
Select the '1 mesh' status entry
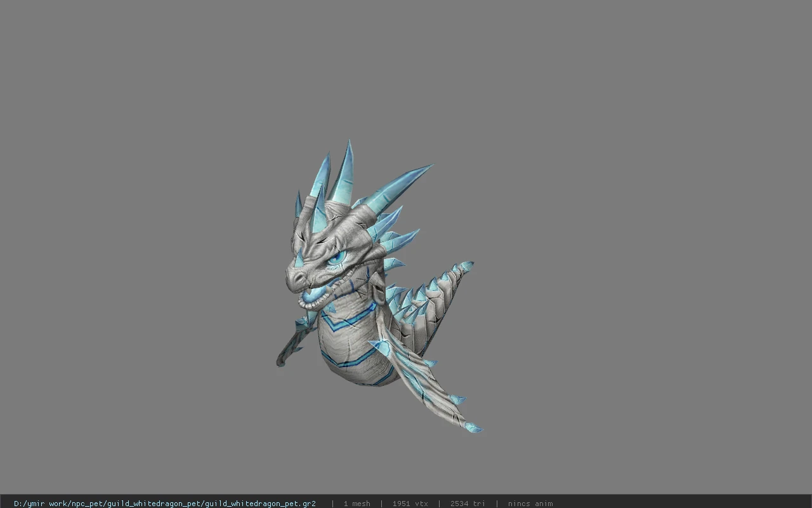[357, 504]
